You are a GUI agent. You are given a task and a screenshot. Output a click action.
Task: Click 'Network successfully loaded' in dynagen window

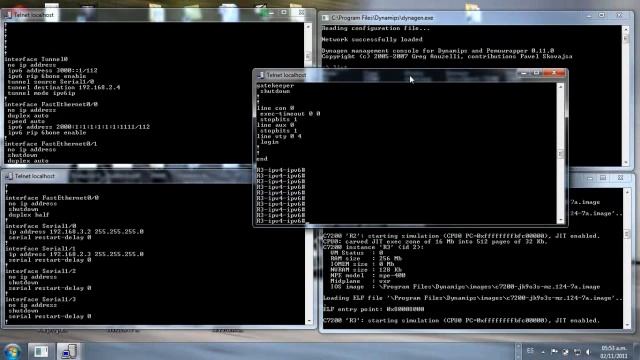tap(372, 40)
